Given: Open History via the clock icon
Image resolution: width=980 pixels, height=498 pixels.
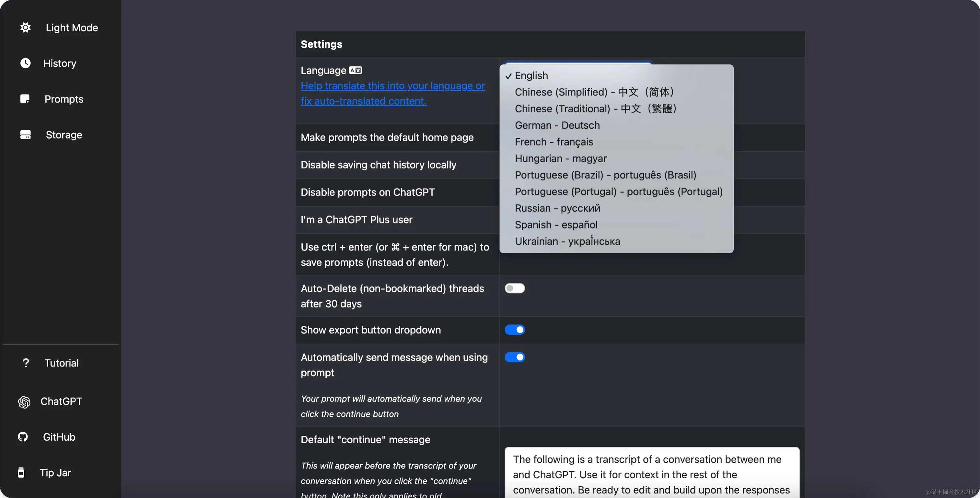Looking at the screenshot, I should click(26, 63).
